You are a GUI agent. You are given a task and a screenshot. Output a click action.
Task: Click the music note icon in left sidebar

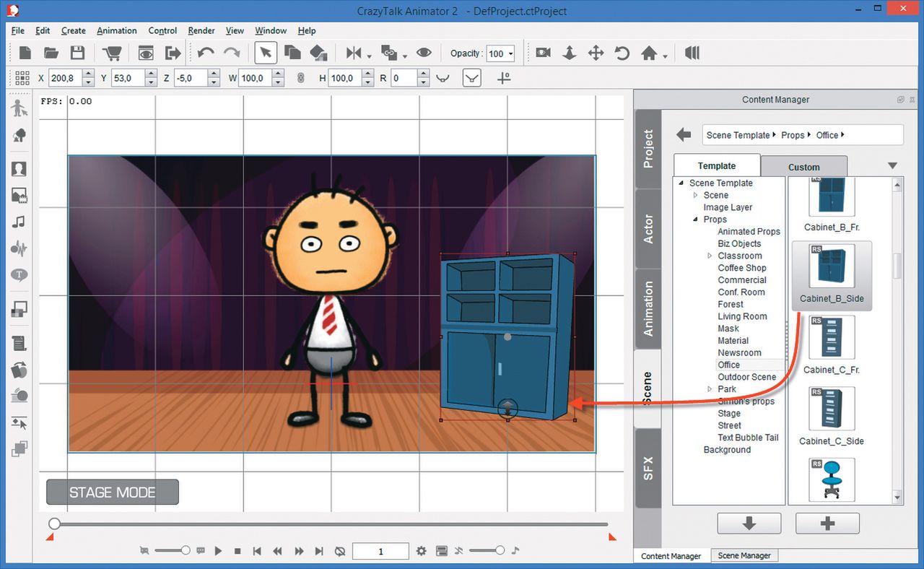coord(19,222)
